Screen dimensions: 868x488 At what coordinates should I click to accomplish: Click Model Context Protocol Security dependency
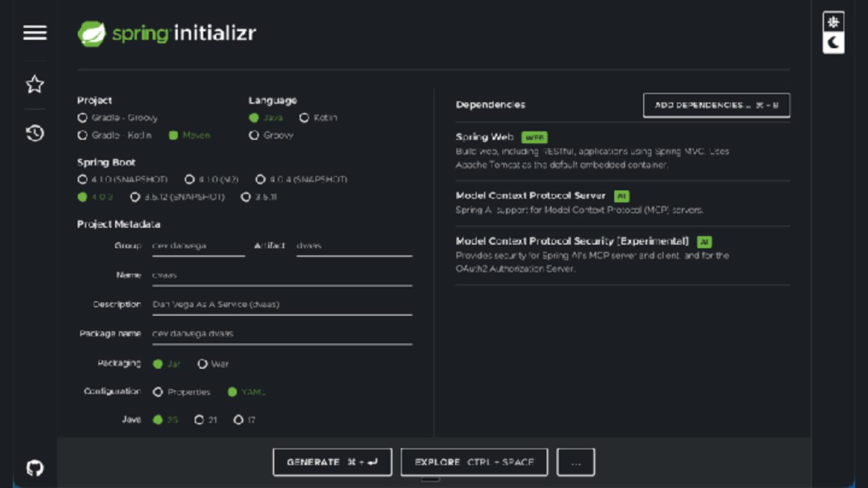(x=623, y=255)
